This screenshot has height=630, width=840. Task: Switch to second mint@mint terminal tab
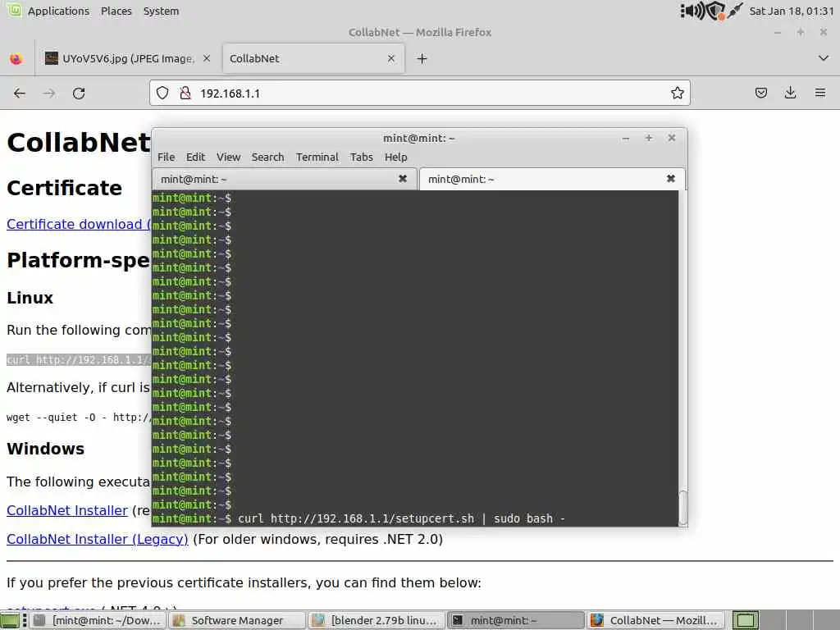(x=552, y=179)
